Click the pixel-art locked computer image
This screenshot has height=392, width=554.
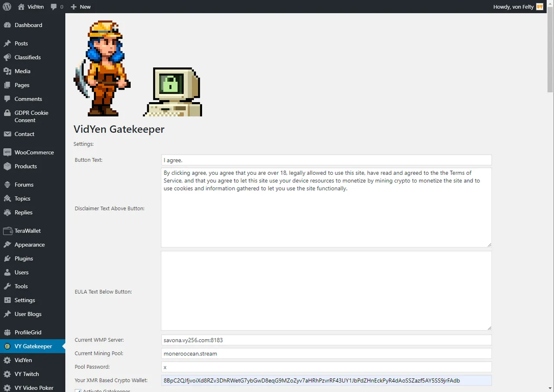pos(173,92)
